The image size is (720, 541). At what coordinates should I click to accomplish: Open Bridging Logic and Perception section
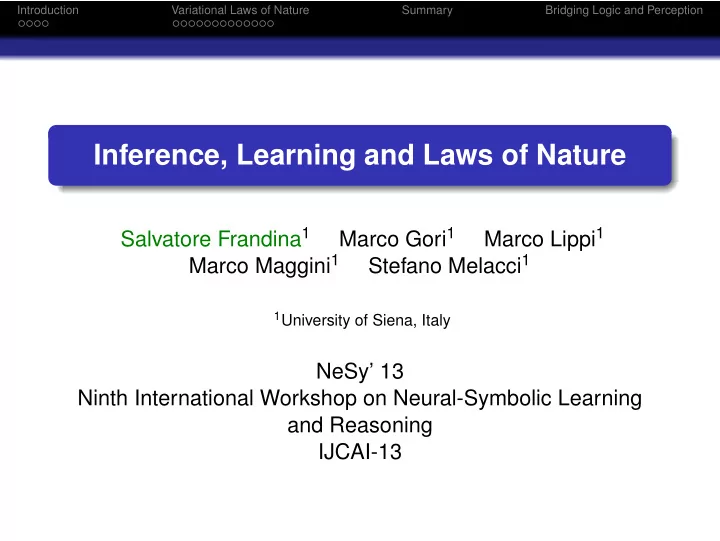(x=624, y=10)
